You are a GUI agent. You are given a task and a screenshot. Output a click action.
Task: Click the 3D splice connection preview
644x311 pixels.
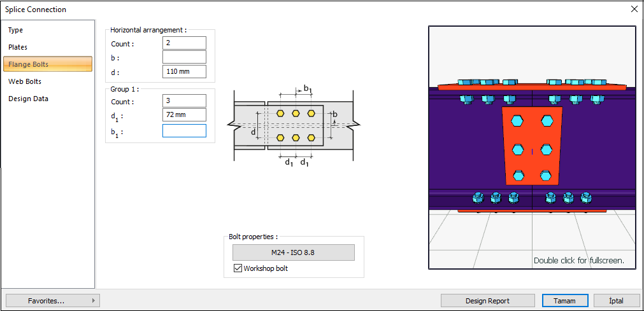click(532, 148)
